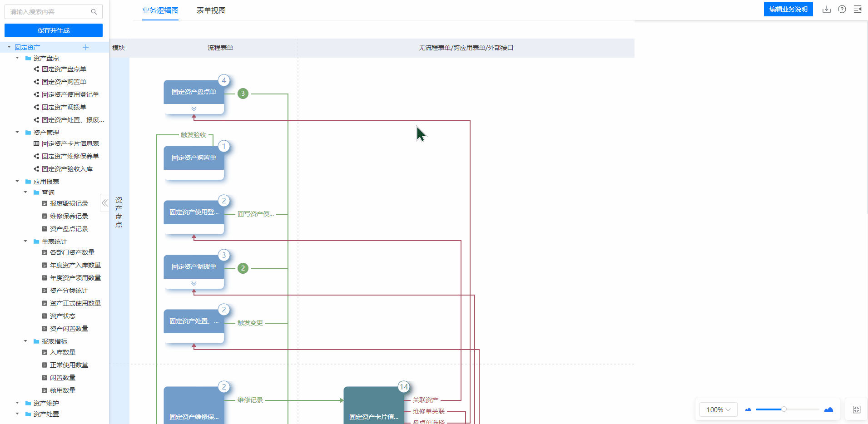Select 维修保养记录 in the tree
The image size is (868, 424).
tap(69, 216)
